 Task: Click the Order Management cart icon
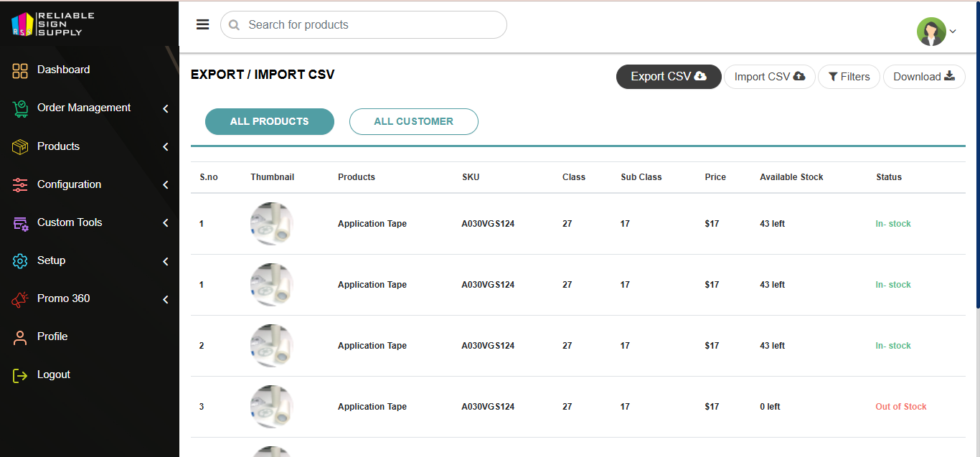[x=20, y=108]
